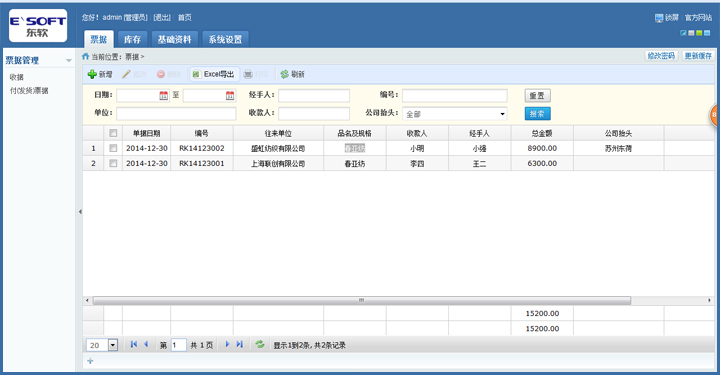The width and height of the screenshot is (720, 375).
Task: Click the plus icon below the pager
Action: click(x=90, y=361)
